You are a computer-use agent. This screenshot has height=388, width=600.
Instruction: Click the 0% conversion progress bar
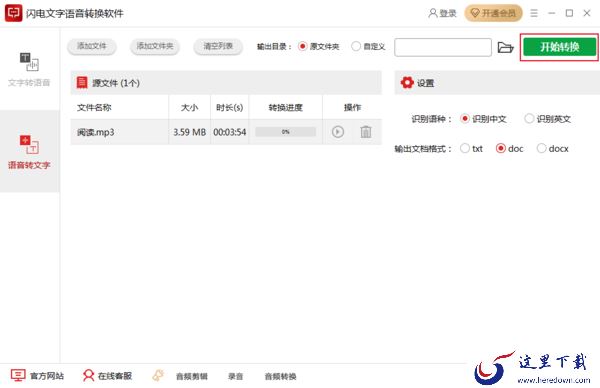[285, 132]
